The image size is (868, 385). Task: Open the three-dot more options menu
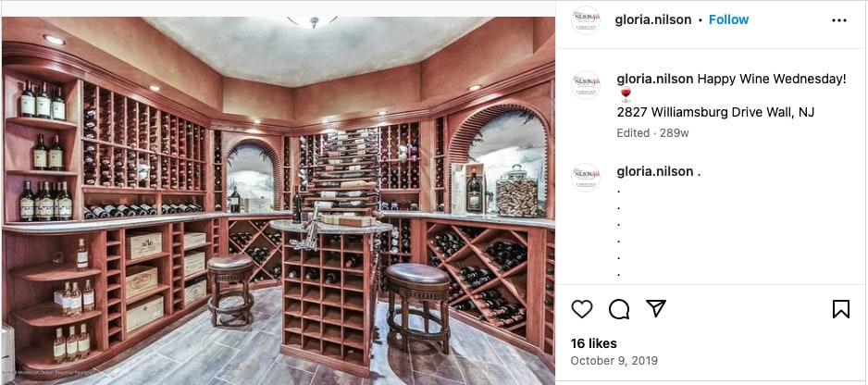tap(839, 20)
